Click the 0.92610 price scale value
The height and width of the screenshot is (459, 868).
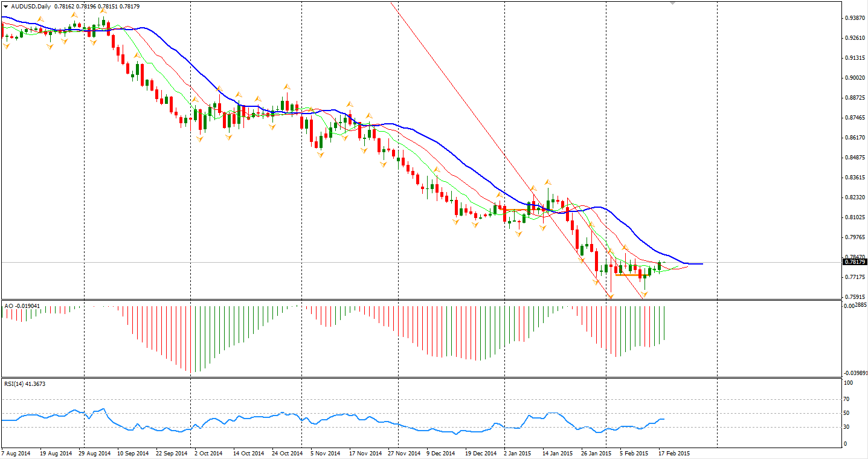click(855, 38)
